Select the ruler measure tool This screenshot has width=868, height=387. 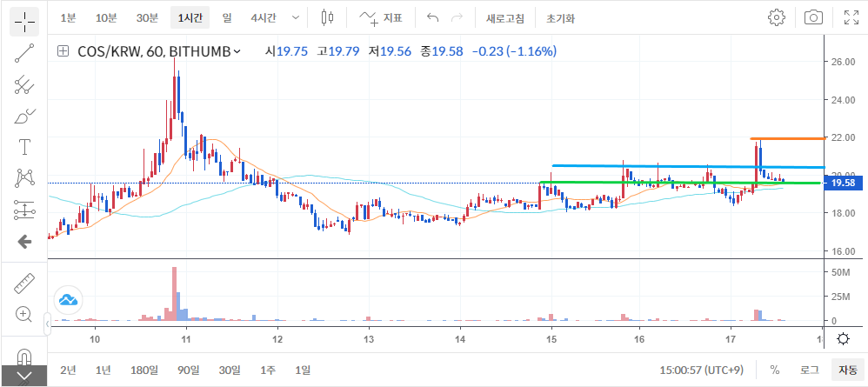point(24,284)
